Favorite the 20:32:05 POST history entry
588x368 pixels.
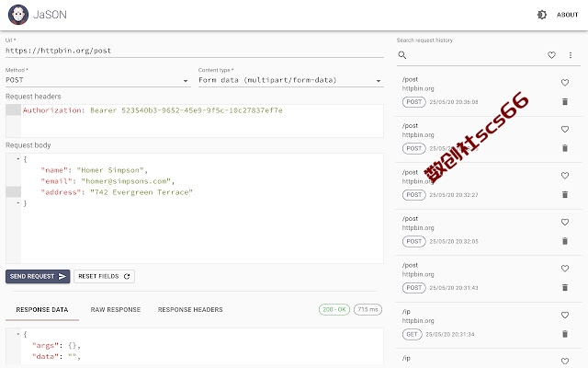pos(565,223)
